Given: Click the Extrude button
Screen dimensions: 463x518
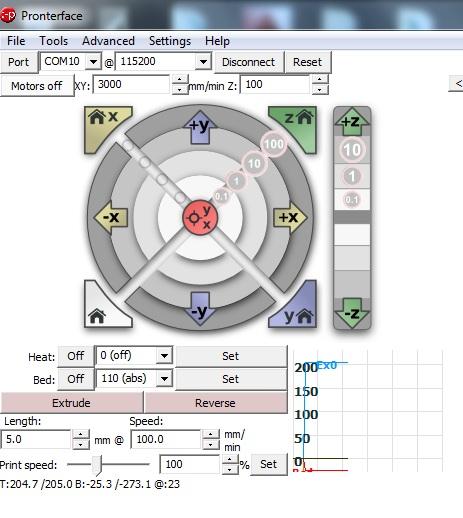Looking at the screenshot, I should (x=71, y=403).
